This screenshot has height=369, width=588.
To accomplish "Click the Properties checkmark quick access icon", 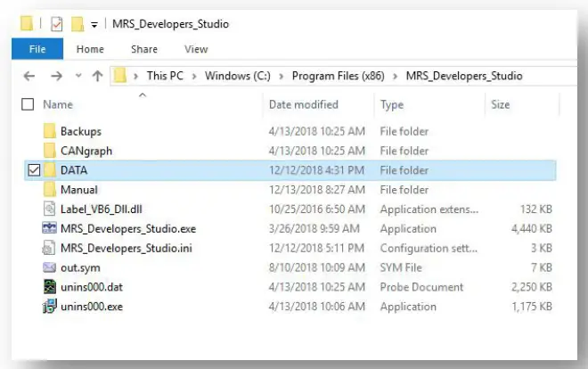I will [57, 24].
